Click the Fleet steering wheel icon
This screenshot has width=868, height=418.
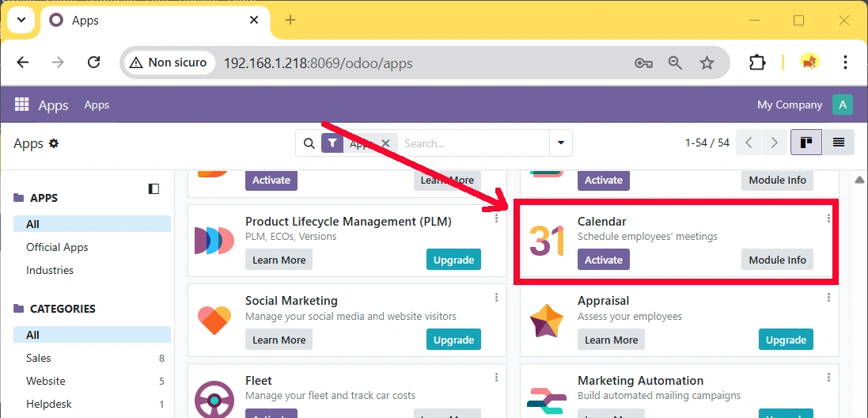[x=214, y=400]
